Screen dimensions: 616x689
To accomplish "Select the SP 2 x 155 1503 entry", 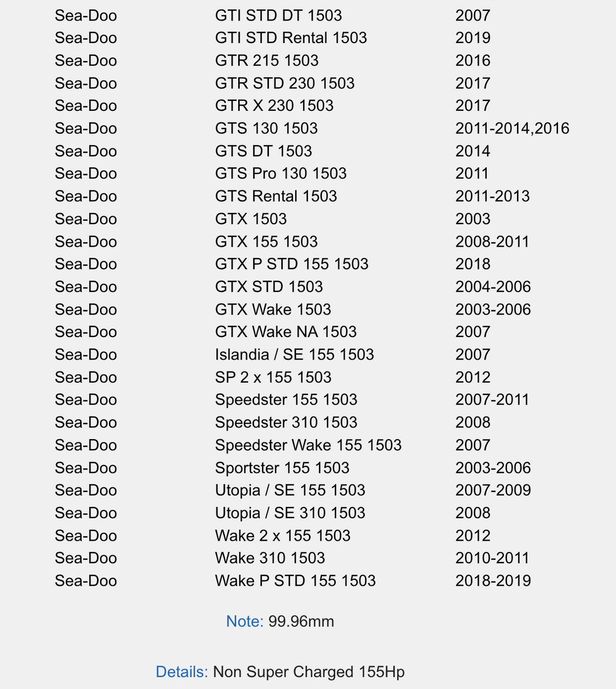I will click(x=273, y=377).
